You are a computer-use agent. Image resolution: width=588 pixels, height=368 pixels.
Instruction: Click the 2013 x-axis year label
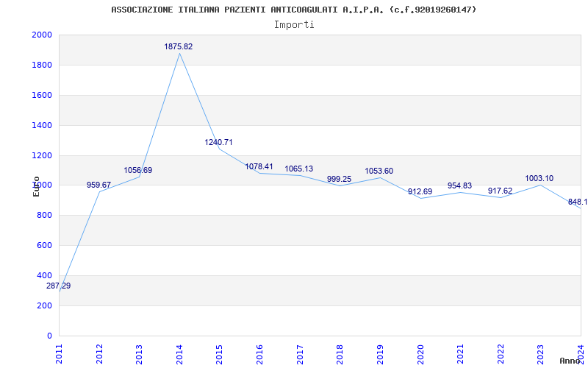coord(139,354)
